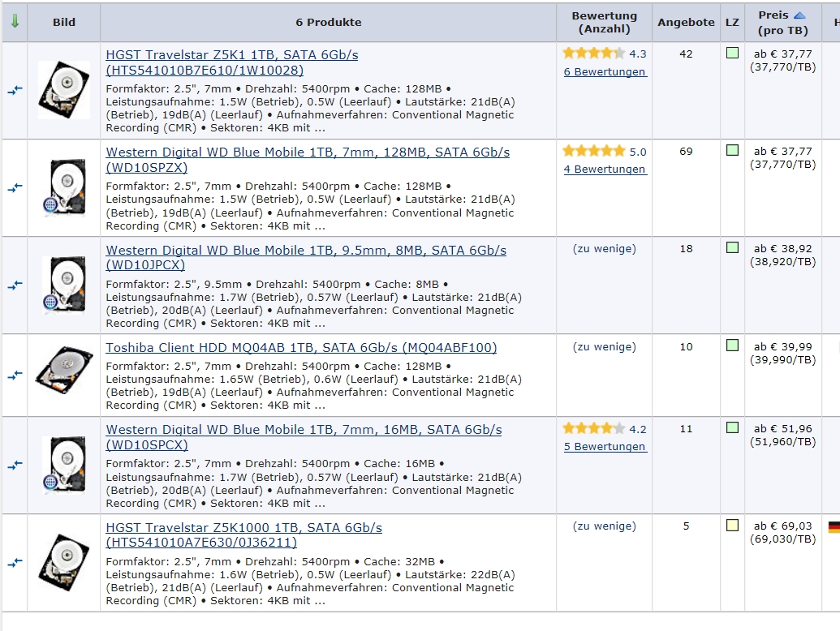The image size is (840, 631).
Task: Click offers count 18
Action: (686, 248)
